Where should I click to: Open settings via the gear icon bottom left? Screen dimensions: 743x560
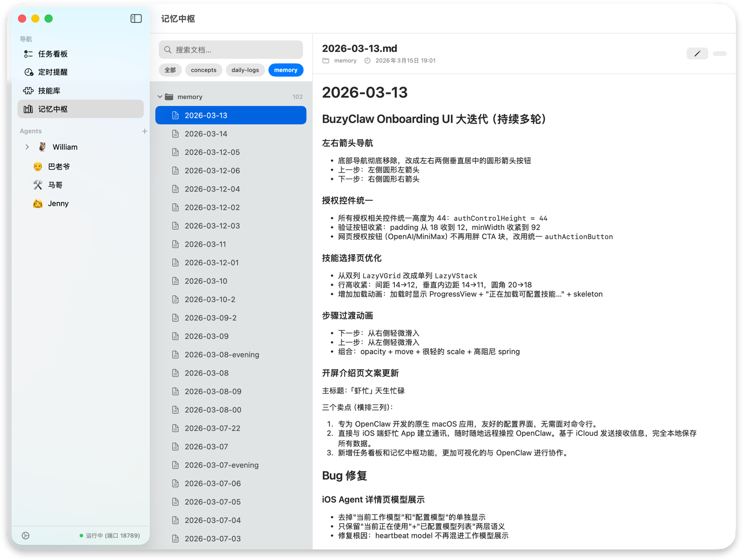click(25, 535)
